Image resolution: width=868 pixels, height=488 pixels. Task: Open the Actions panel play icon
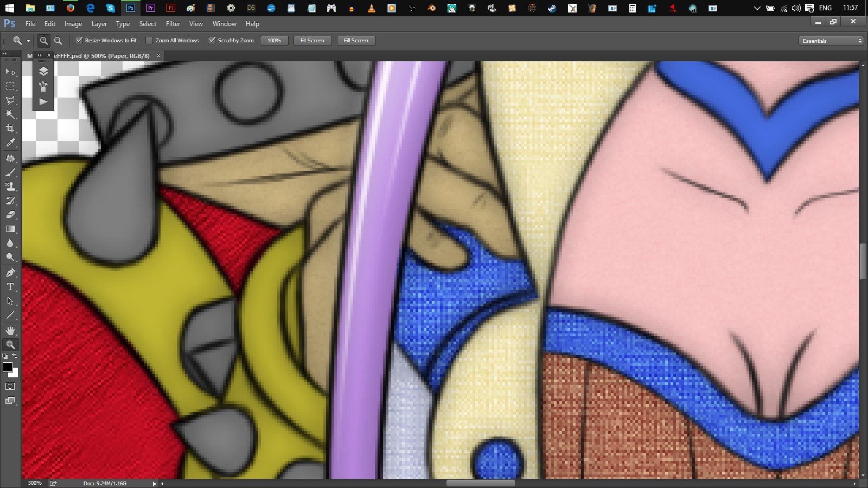click(43, 101)
